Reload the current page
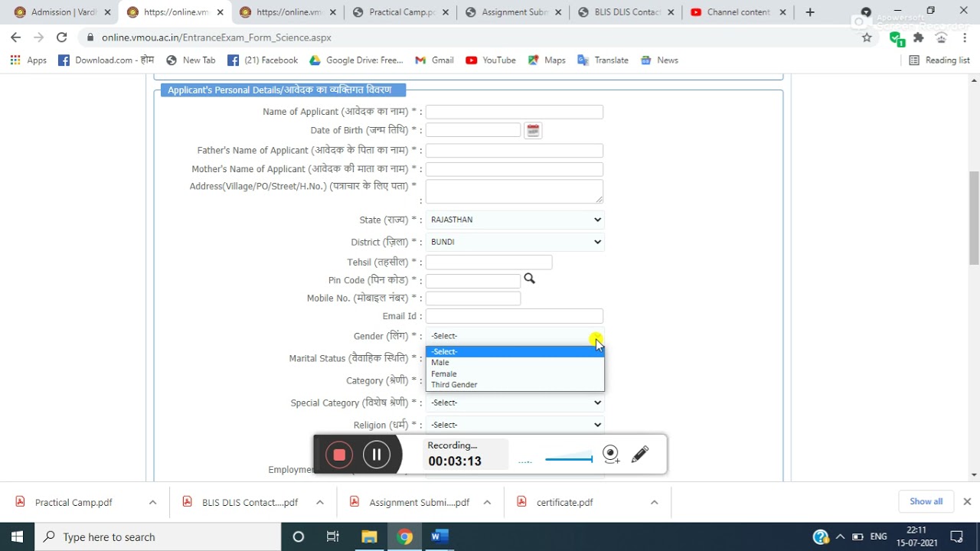Viewport: 980px width, 551px height. 62,37
